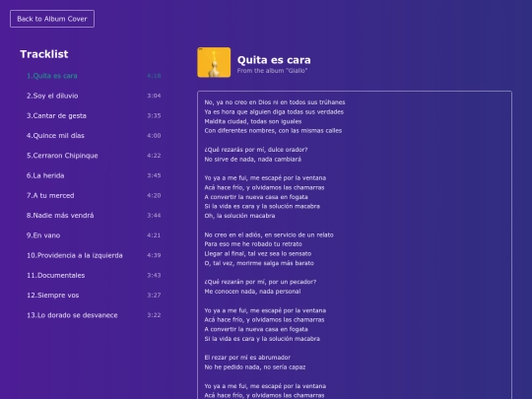Click the album subtitle From the album "Giallo"
532x399 pixels.
272,71
